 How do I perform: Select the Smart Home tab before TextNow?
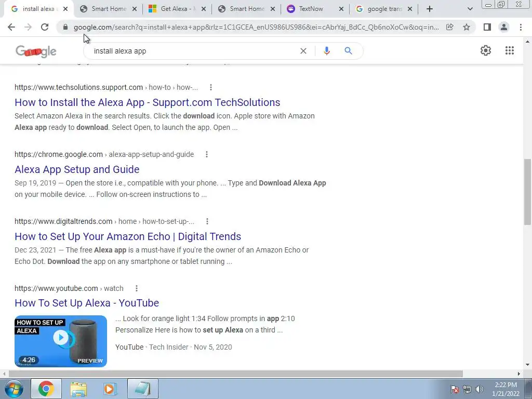[246, 9]
